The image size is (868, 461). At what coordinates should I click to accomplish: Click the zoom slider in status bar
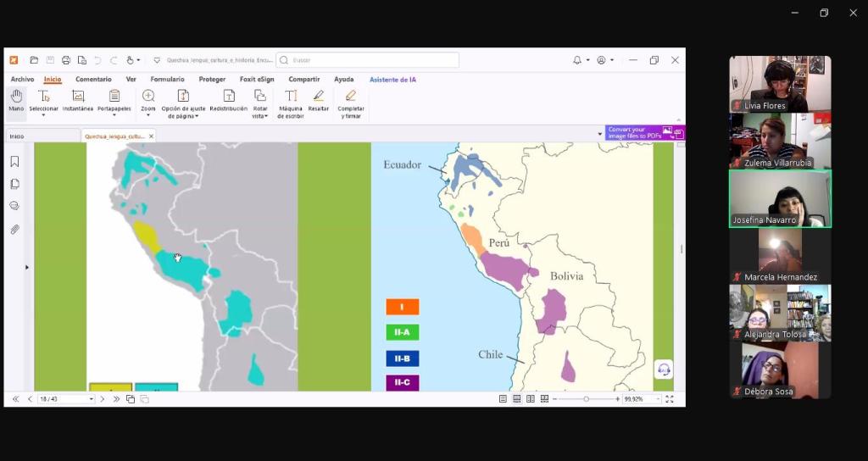[586, 399]
